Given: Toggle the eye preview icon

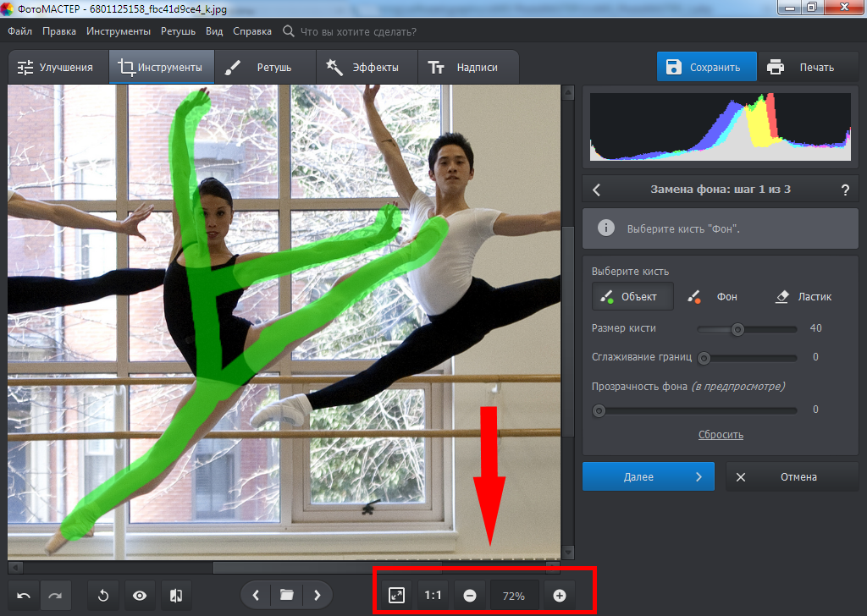Looking at the screenshot, I should [140, 596].
